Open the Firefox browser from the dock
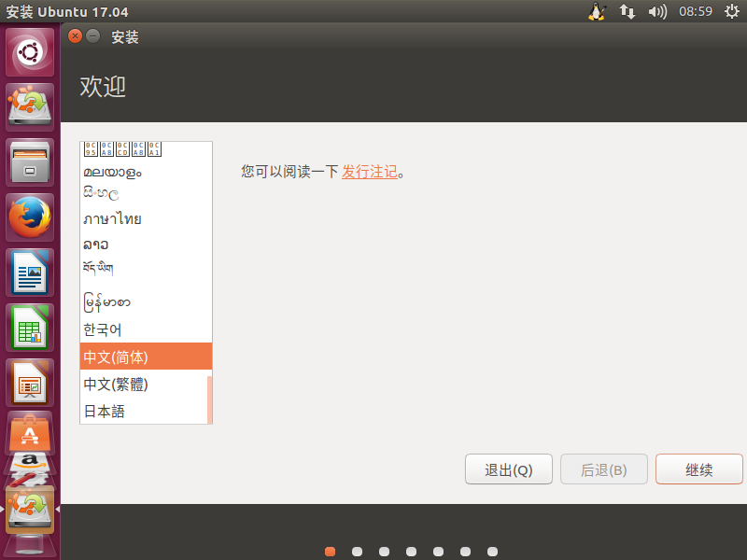Image resolution: width=747 pixels, height=560 pixels. coord(29,217)
